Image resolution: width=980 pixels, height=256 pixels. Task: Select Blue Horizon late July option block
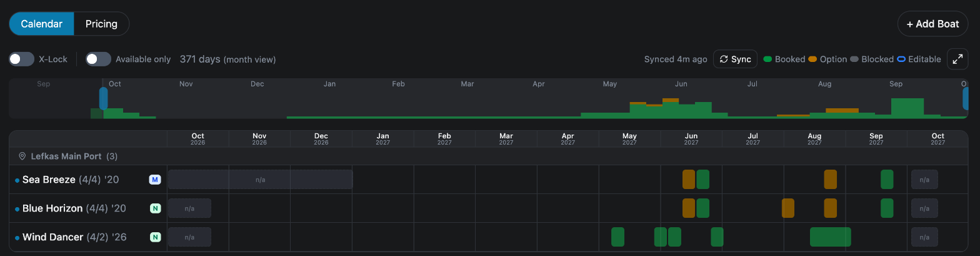coord(788,208)
